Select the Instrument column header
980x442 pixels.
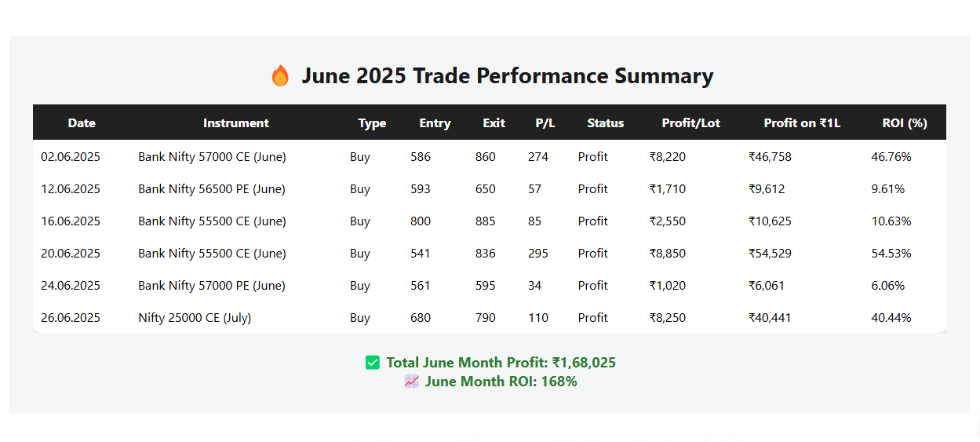pos(235,123)
